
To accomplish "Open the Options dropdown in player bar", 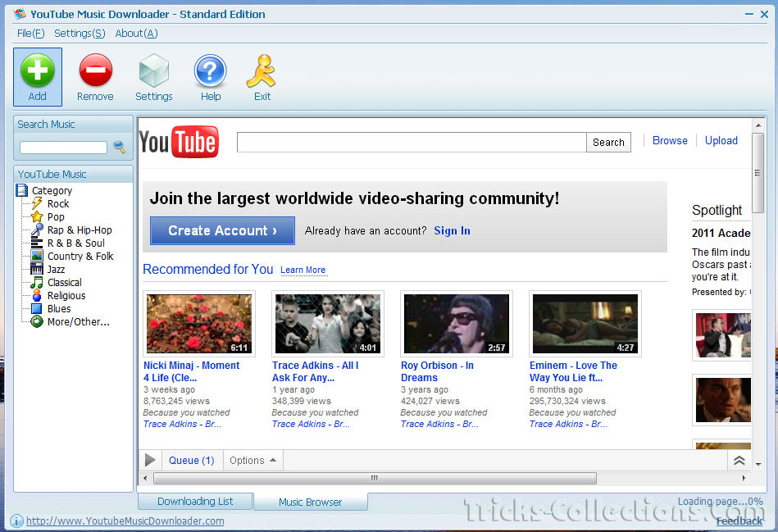I will (253, 461).
